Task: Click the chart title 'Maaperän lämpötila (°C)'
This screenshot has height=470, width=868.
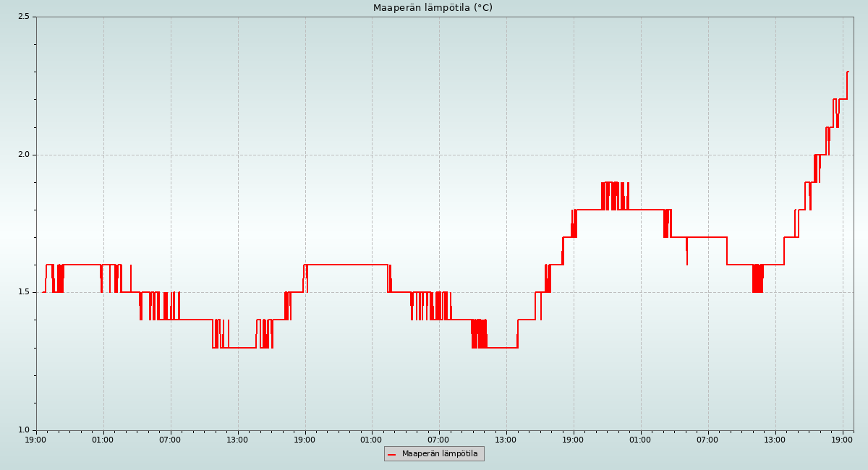Action: point(433,8)
